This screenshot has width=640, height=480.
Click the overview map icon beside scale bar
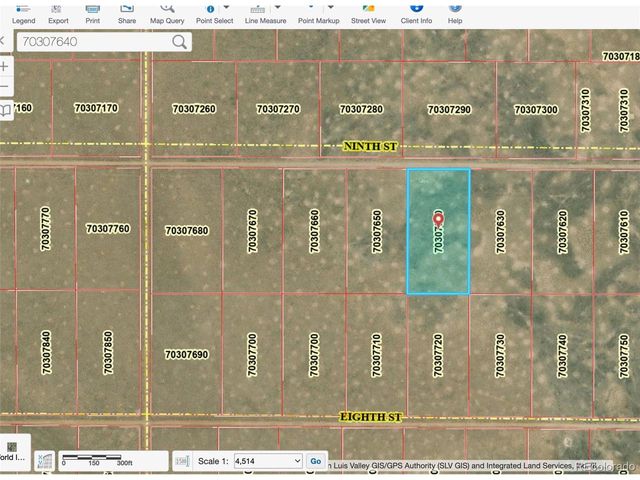point(44,461)
